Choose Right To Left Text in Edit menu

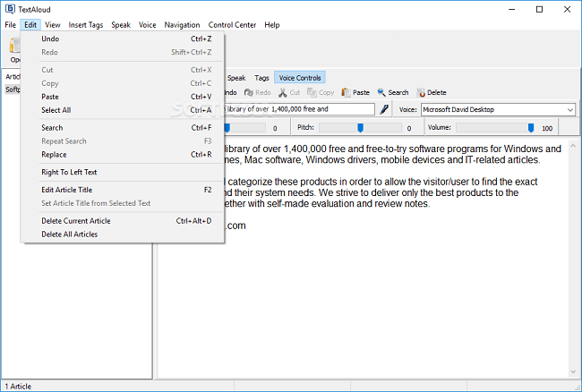coord(123,173)
